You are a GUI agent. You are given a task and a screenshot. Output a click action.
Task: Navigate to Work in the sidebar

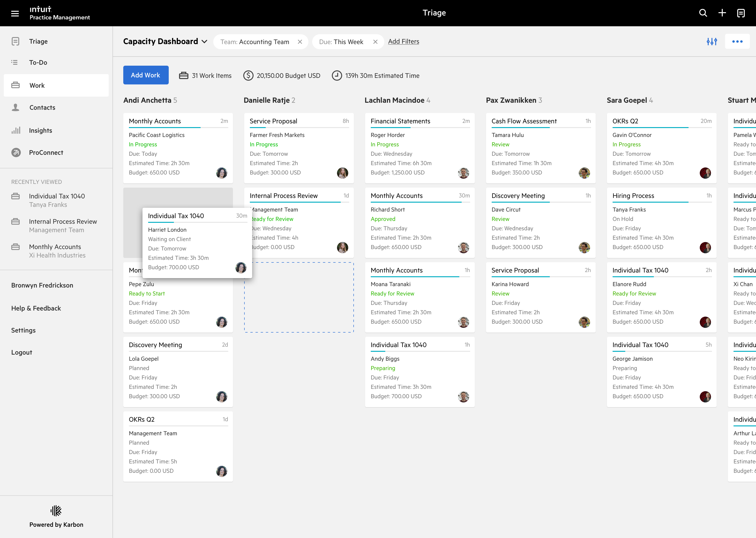pyautogui.click(x=37, y=85)
